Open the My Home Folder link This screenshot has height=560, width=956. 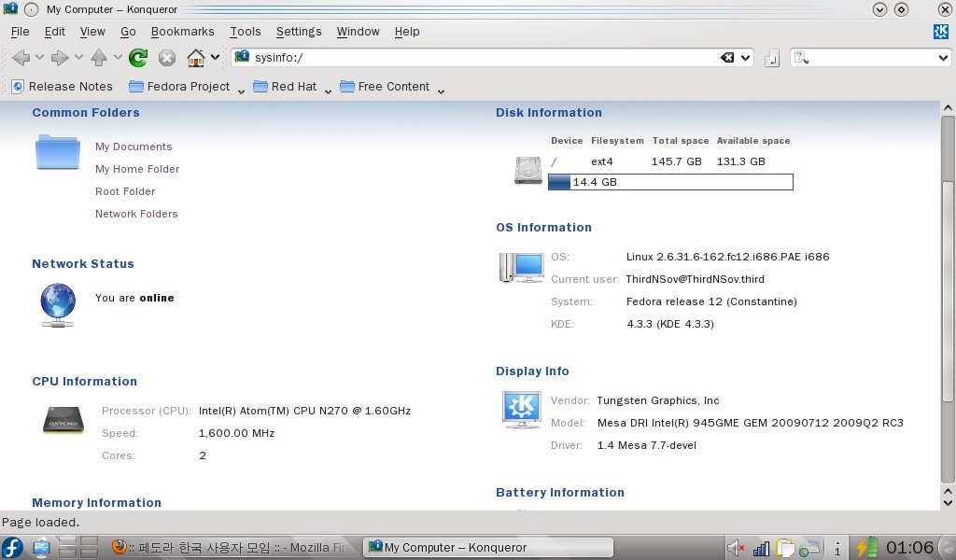click(137, 170)
